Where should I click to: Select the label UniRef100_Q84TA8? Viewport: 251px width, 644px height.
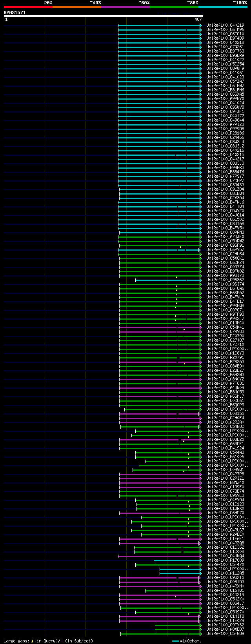click(x=225, y=224)
